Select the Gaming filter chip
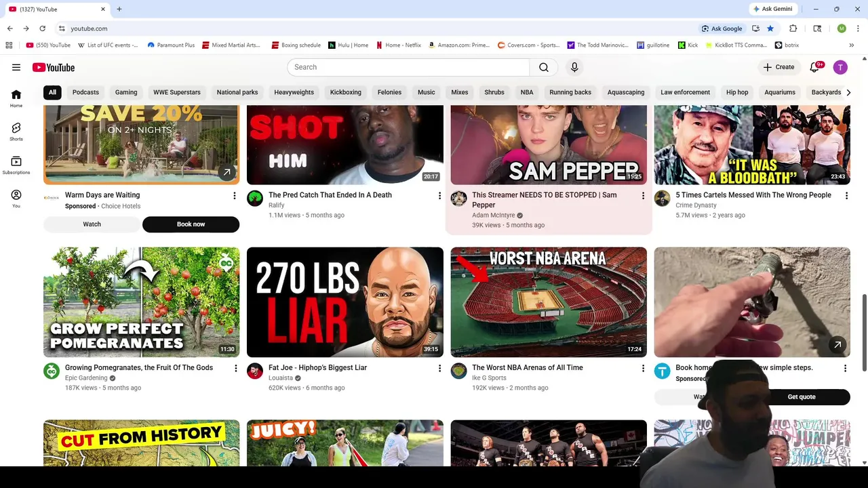The image size is (868, 488). tap(126, 92)
